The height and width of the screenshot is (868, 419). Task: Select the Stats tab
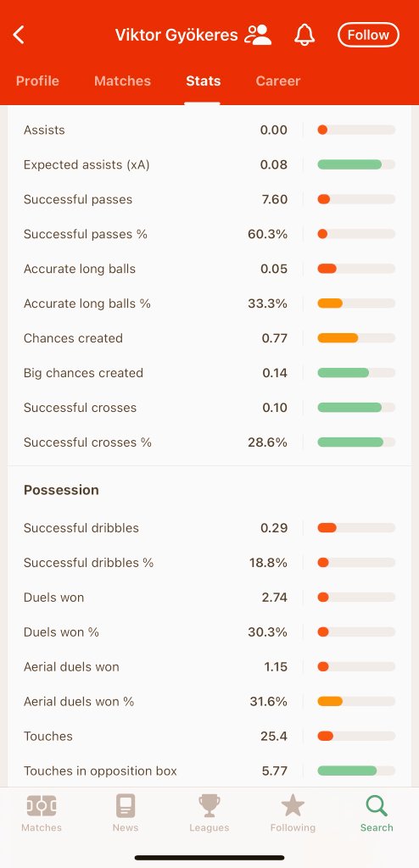click(203, 81)
